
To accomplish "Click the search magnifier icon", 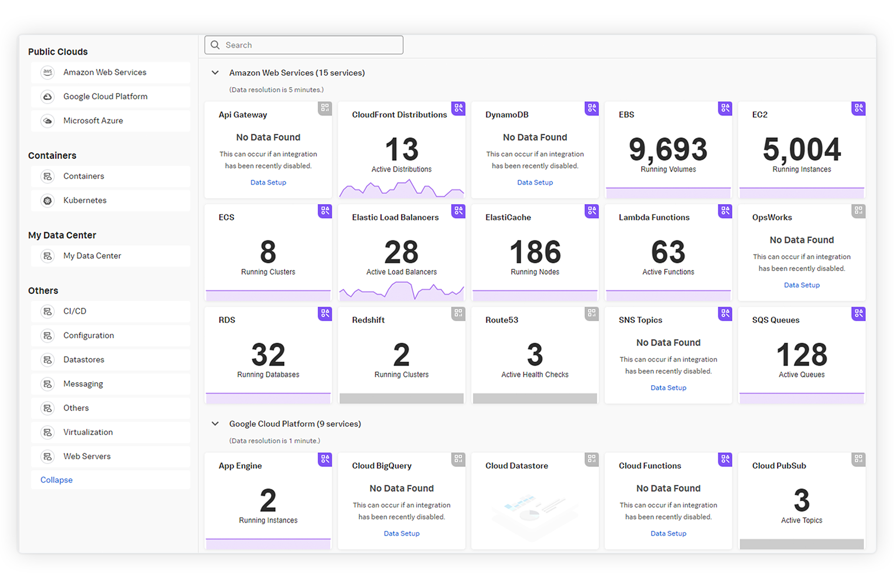I will point(215,45).
